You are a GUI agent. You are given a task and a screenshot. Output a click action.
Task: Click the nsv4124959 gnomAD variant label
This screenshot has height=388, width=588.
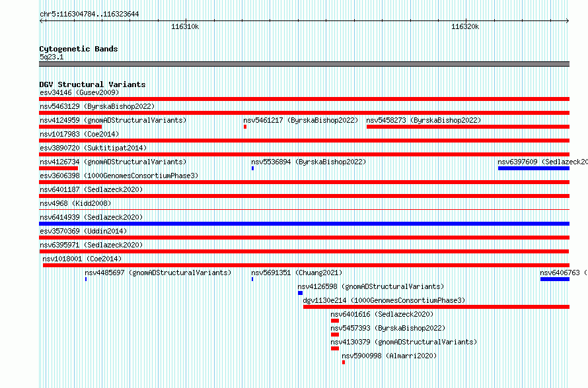113,120
